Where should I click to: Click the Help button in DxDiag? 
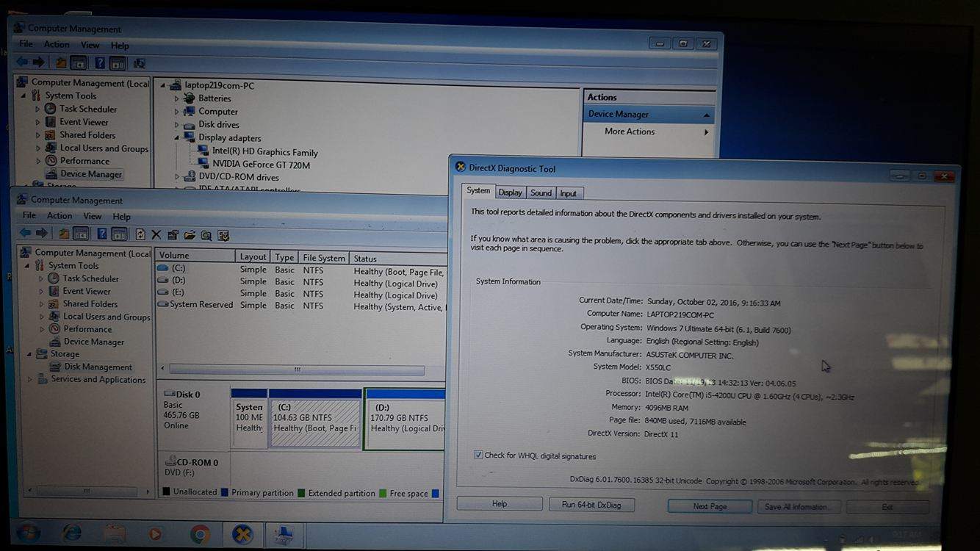tap(500, 504)
